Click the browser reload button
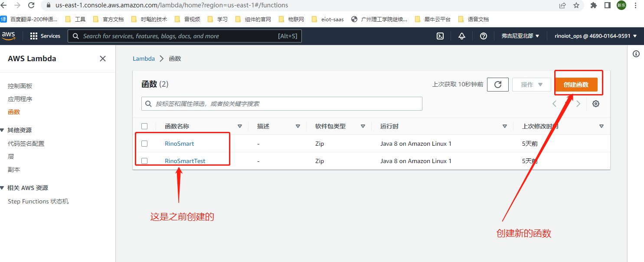 tap(31, 5)
